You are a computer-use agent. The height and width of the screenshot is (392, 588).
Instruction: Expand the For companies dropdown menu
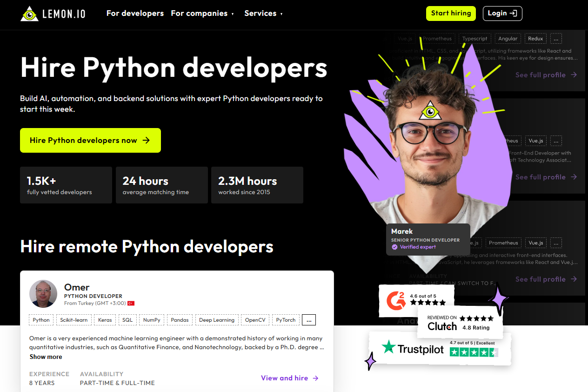pos(202,14)
